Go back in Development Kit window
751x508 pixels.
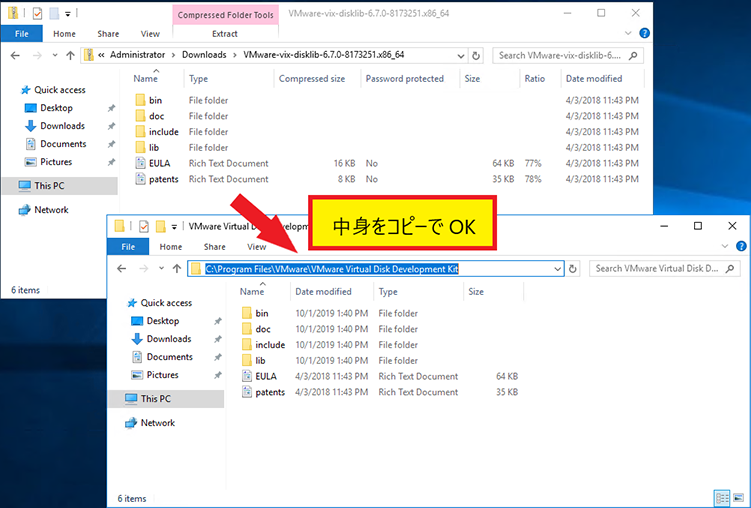pos(122,269)
